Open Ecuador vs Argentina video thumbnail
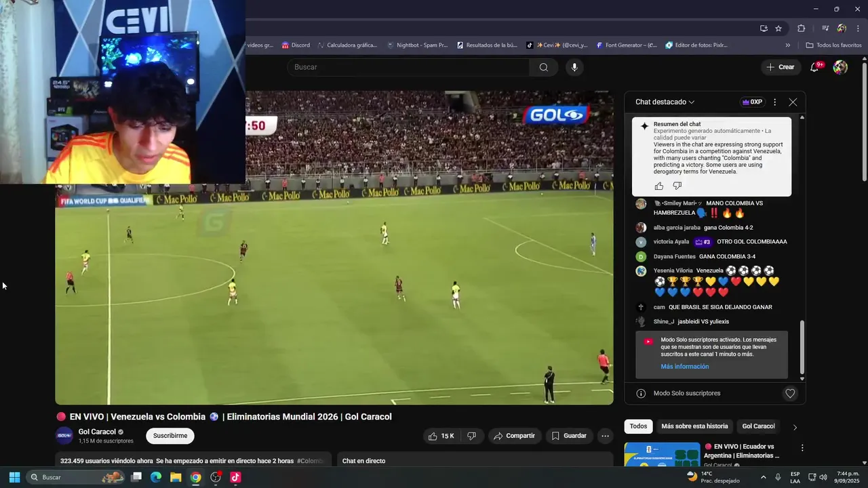Viewport: 868px width, 488px height. point(663,454)
